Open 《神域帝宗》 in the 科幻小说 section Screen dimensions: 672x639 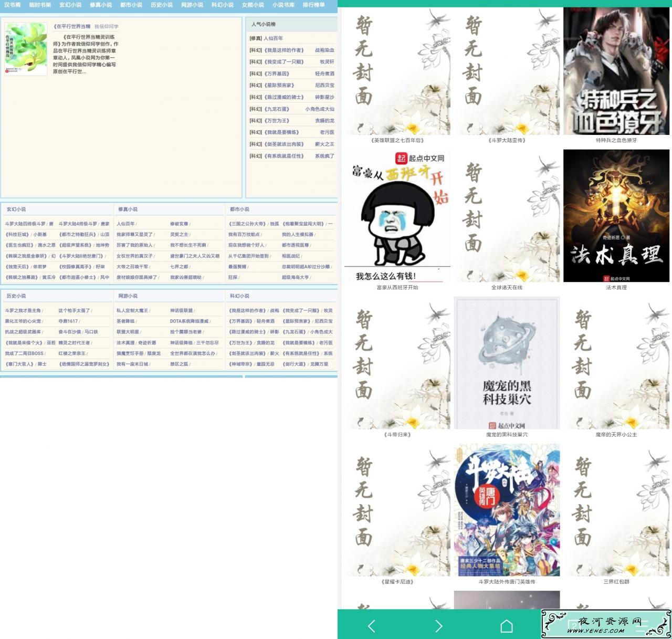click(241, 364)
